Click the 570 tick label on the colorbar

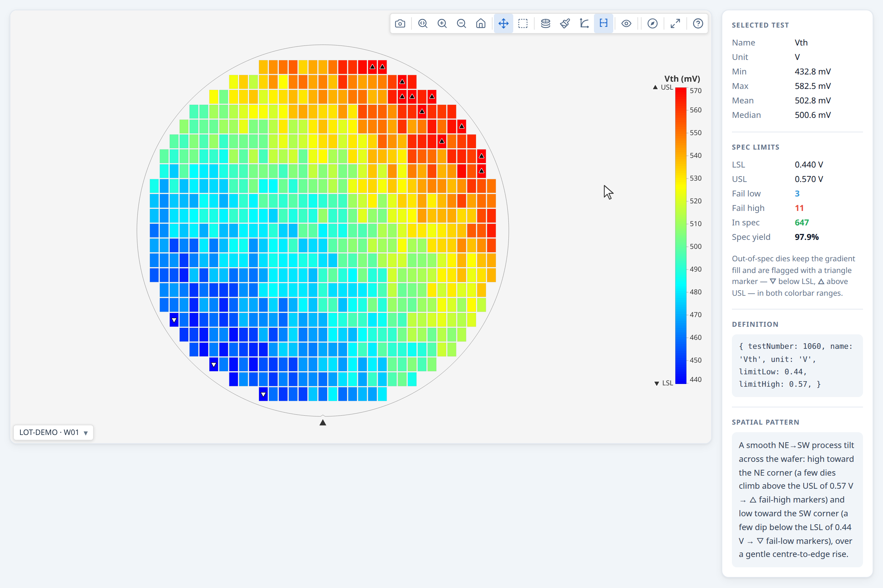pos(695,91)
